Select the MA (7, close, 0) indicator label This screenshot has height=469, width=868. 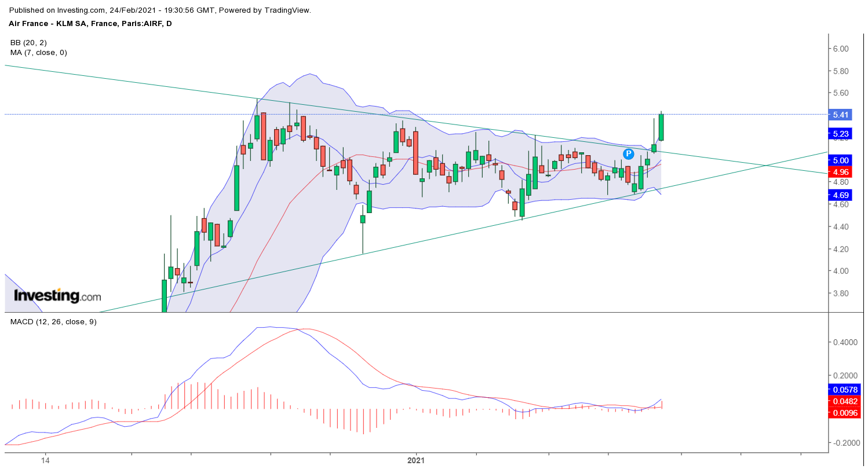38,53
